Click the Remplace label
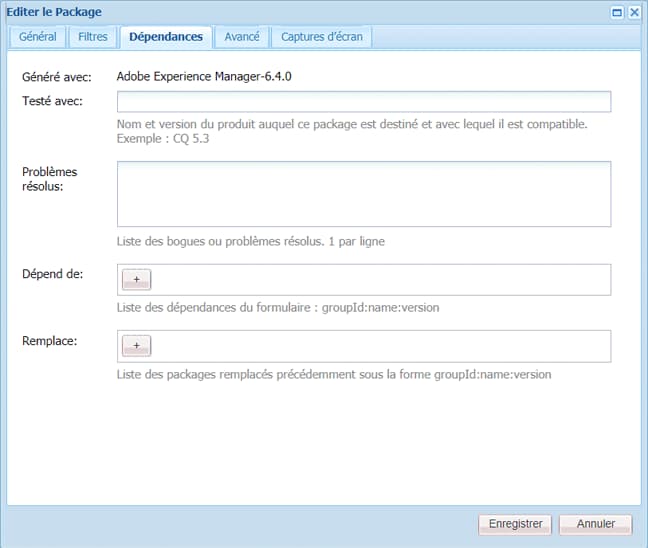 (x=50, y=341)
